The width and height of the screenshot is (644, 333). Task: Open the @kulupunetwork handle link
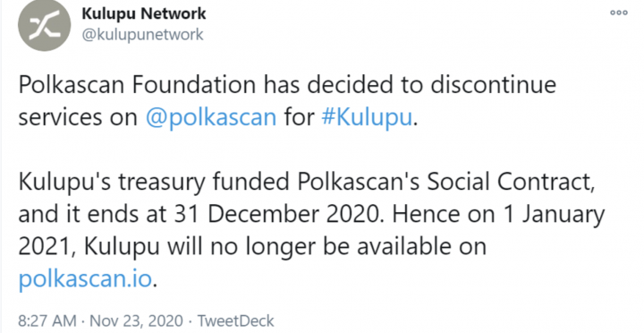tap(142, 35)
